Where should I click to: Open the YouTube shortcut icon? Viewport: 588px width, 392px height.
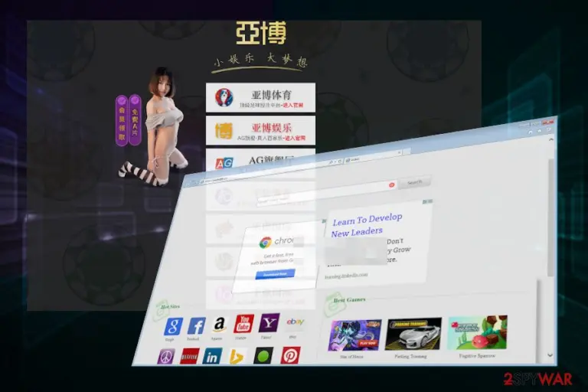(243, 323)
